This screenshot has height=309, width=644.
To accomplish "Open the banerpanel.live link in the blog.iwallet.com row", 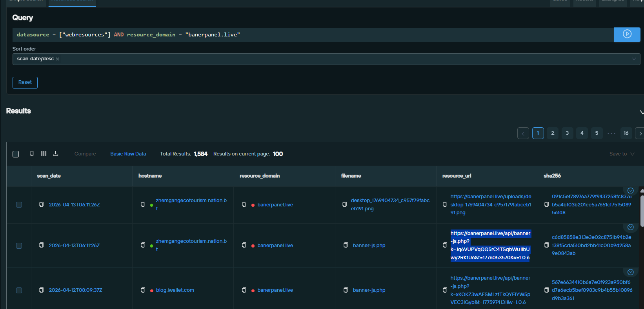I will (x=275, y=290).
